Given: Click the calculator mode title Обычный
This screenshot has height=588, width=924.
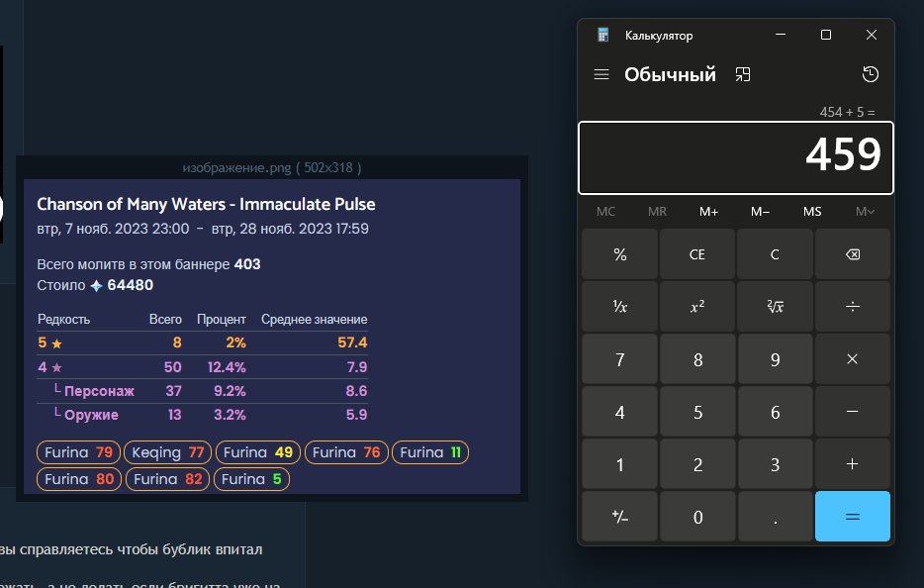Looking at the screenshot, I should point(670,74).
